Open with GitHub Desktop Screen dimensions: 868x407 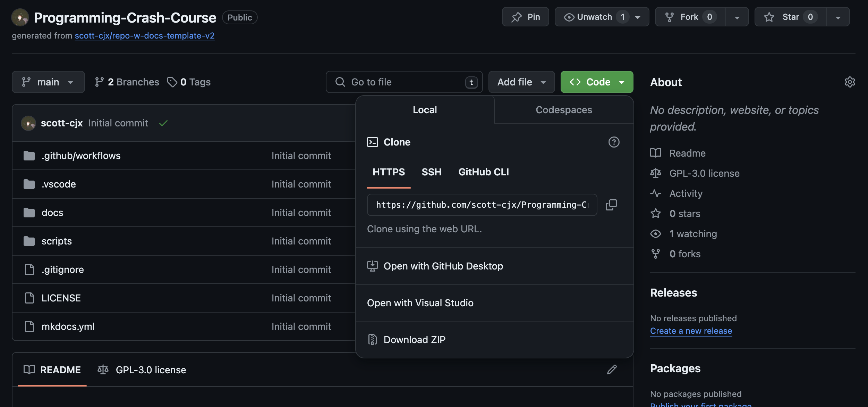point(443,266)
